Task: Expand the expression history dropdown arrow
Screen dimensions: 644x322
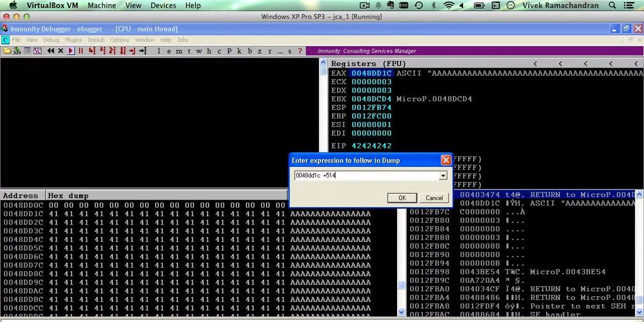Action: pos(443,176)
